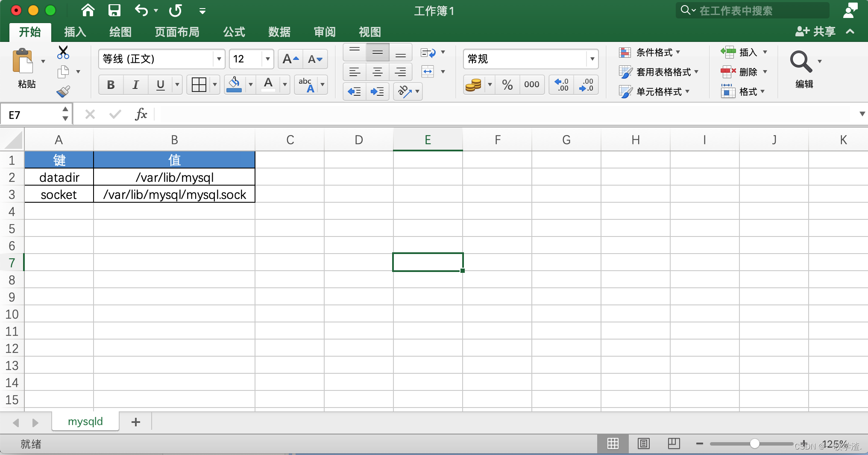This screenshot has height=455, width=868.
Task: Click the increase decimal icon
Action: click(x=561, y=85)
